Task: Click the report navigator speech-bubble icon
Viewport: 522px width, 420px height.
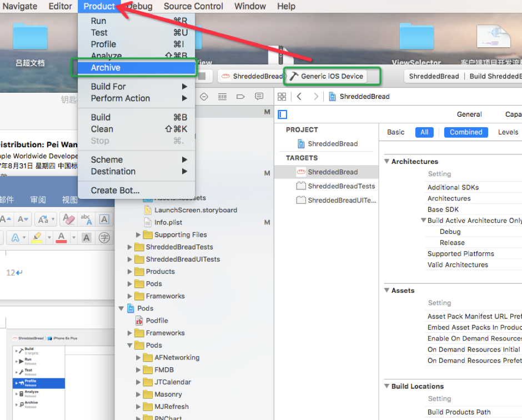Action: pos(259,97)
